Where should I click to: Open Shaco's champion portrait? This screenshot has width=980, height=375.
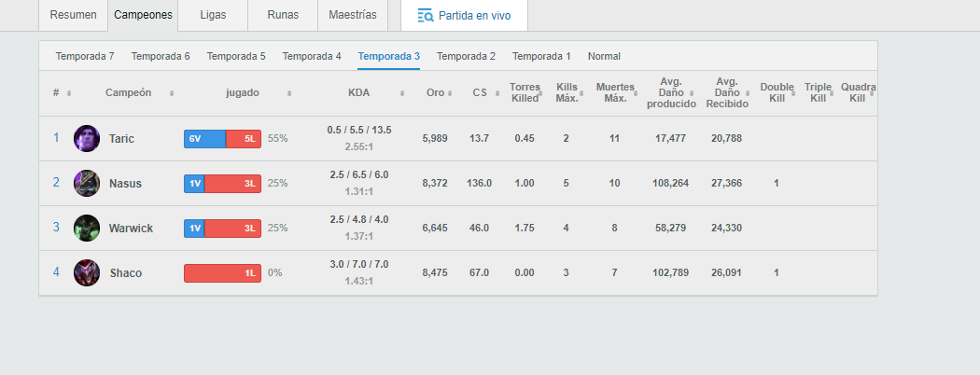pos(87,273)
